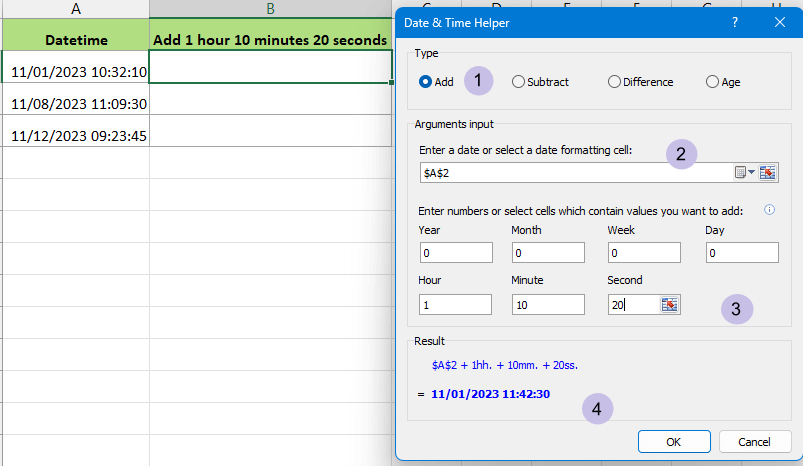Click range selector icon in date field
The width and height of the screenshot is (803, 466).
point(768,172)
